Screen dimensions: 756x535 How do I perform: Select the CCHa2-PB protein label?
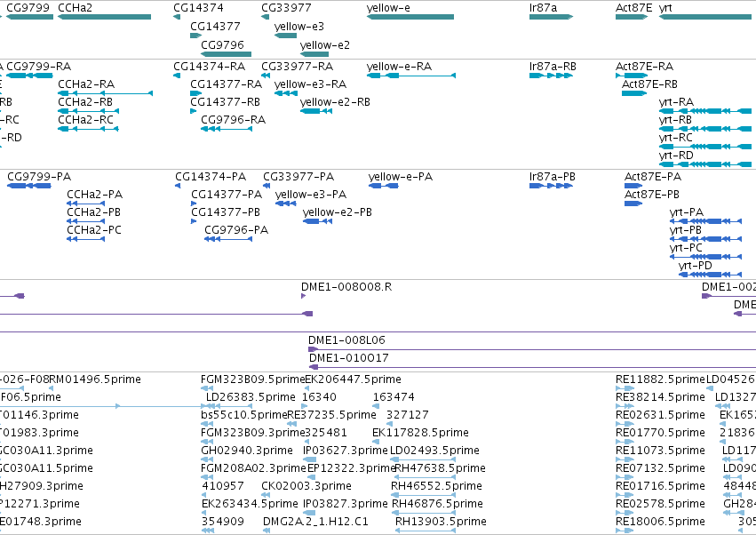93,212
